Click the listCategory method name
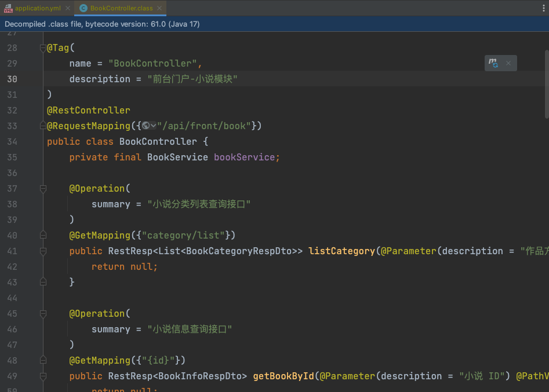549x392 pixels. pyautogui.click(x=341, y=251)
